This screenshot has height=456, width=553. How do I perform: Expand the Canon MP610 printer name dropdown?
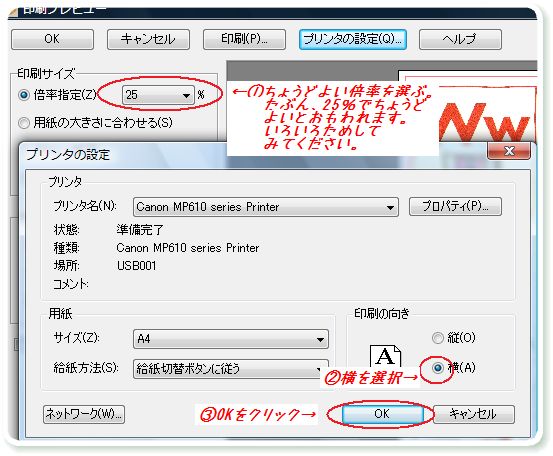(266, 207)
